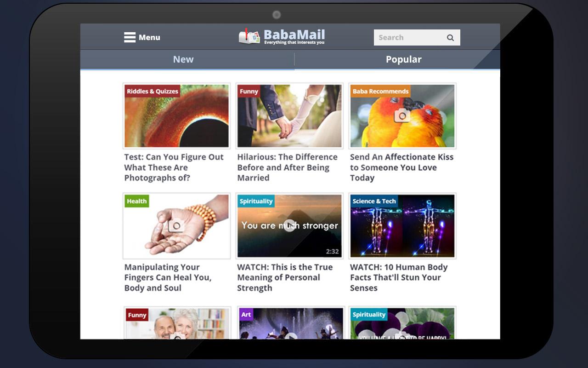This screenshot has width=588, height=368.
Task: Click the BabaMail mailbox logo
Action: click(249, 36)
